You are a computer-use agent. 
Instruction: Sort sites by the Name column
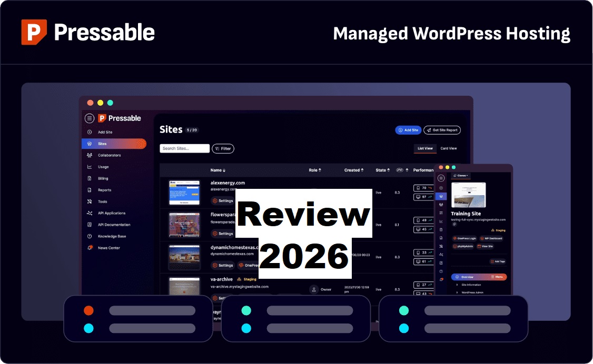[218, 170]
